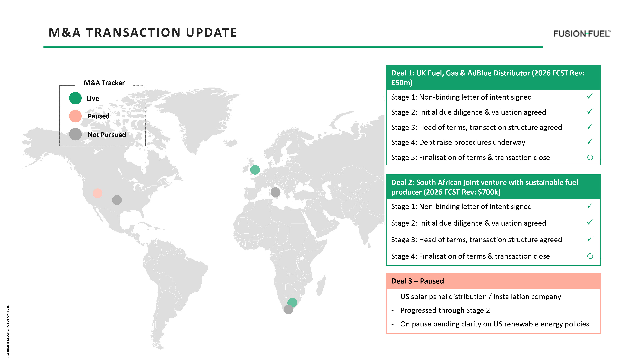Select the Deal 3 – Paused header

click(x=417, y=281)
